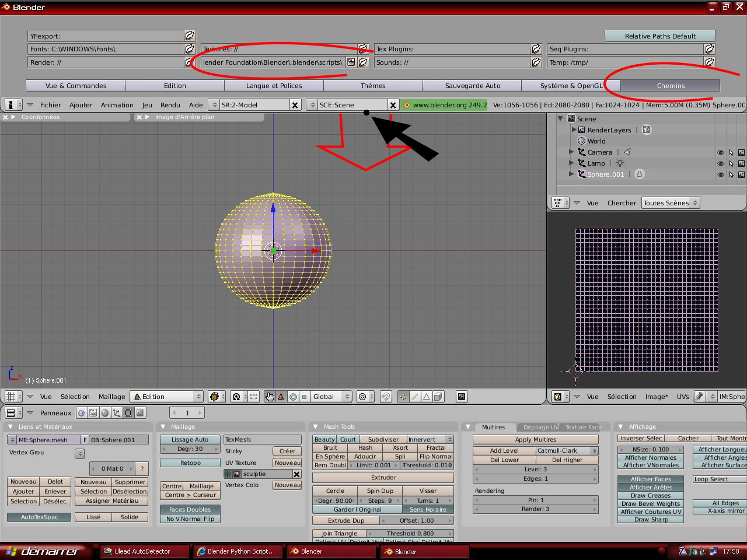Screen dimensions: 747x560
Task: Click the Extruder button
Action: [x=383, y=477]
